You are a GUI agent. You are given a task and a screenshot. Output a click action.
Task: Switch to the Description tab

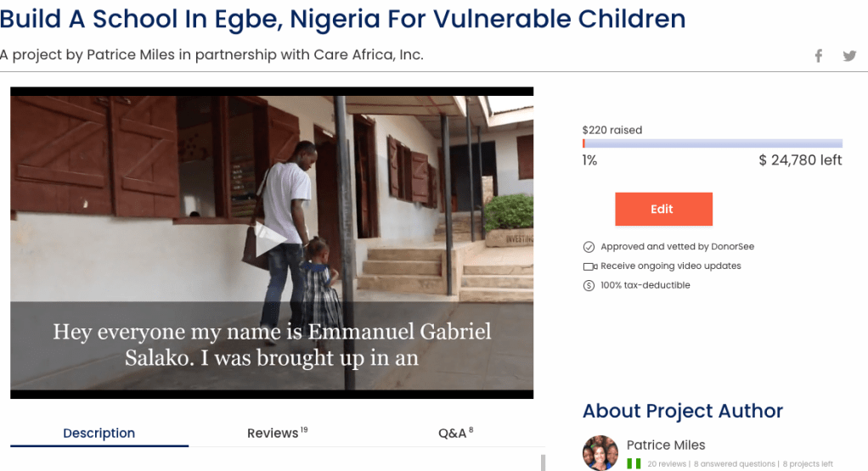tap(99, 433)
